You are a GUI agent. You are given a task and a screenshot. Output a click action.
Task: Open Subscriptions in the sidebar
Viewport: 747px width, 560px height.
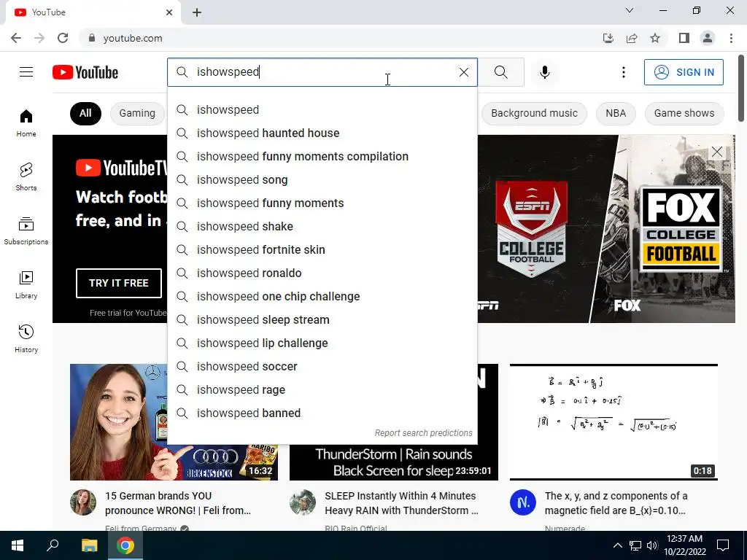tap(26, 231)
